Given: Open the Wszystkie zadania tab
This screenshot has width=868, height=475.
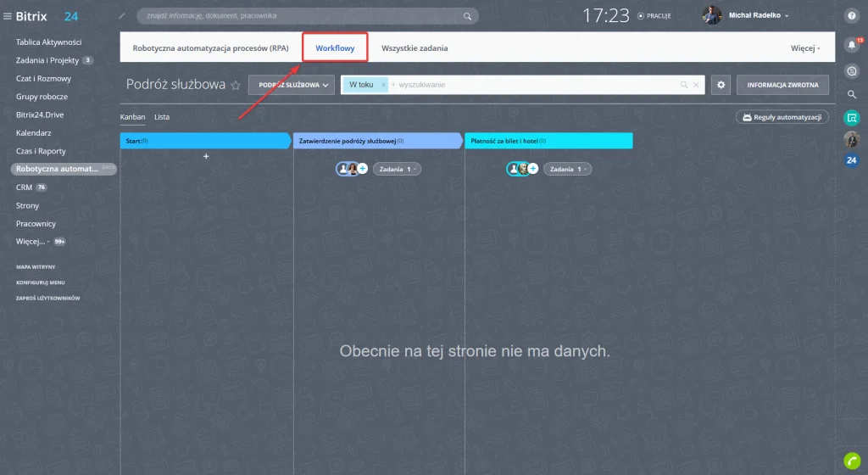Looking at the screenshot, I should pos(415,48).
